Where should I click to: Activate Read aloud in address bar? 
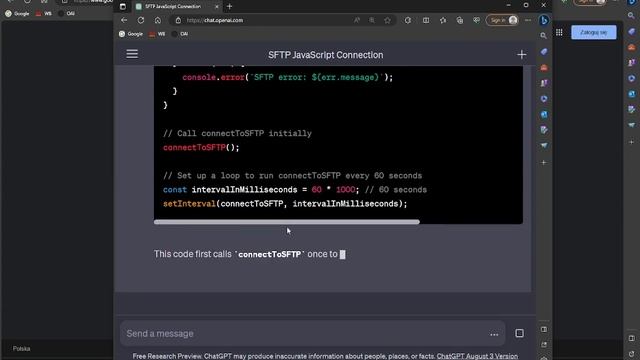coord(357,20)
